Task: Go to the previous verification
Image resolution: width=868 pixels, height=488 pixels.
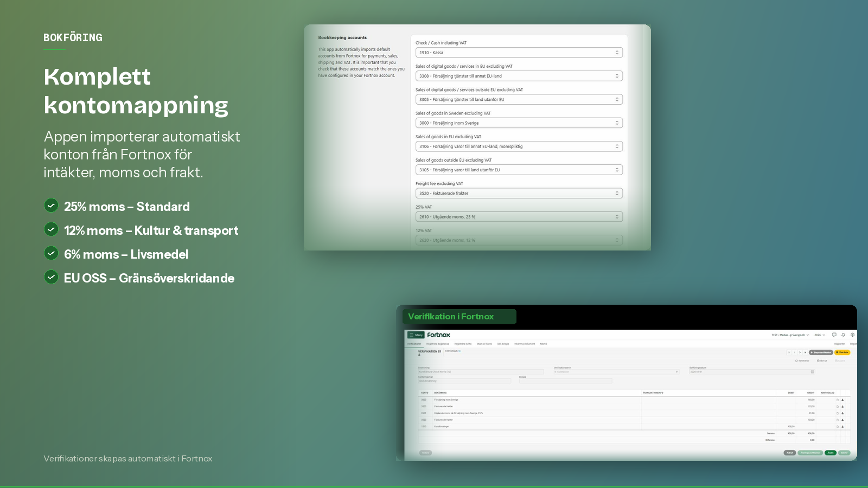Action: point(795,352)
